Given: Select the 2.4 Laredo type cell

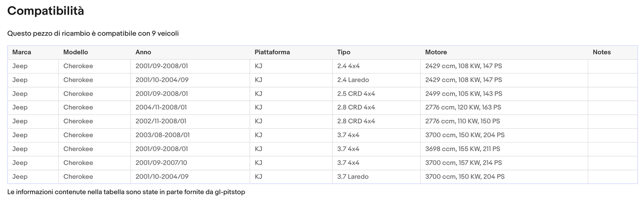Looking at the screenshot, I should (353, 80).
